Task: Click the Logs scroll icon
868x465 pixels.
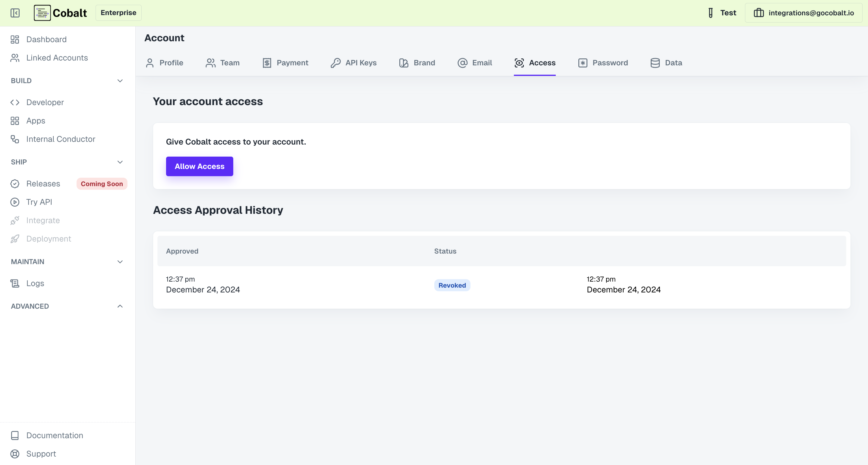Action: point(15,283)
